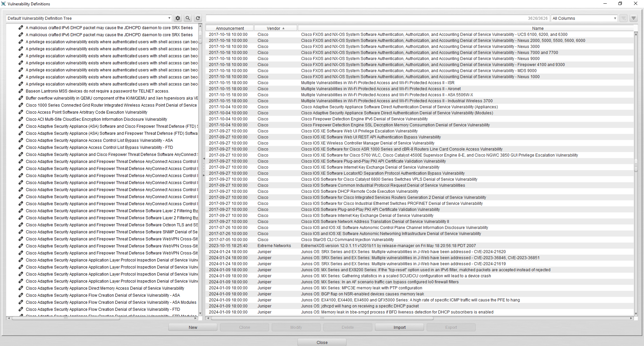The width and height of the screenshot is (644, 346).
Task: Click icon beside Baseon Lantronix MSS devices entry
Action: (21, 91)
